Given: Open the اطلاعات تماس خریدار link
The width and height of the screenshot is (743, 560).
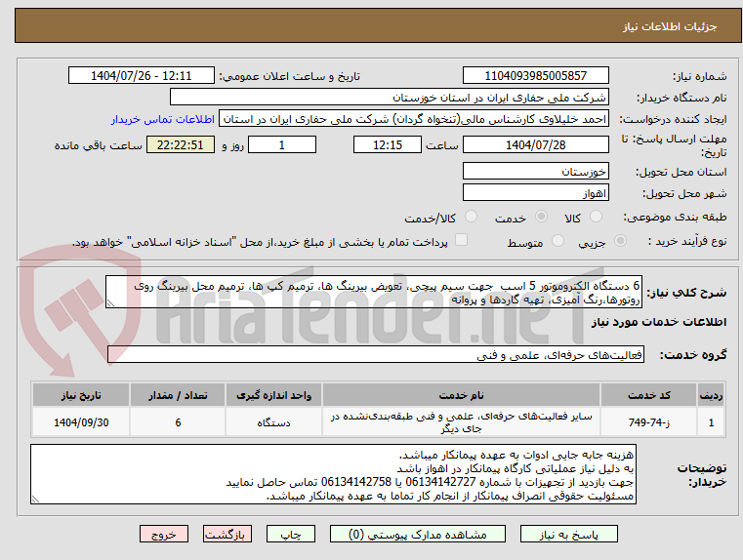Looking at the screenshot, I should coord(163,119).
